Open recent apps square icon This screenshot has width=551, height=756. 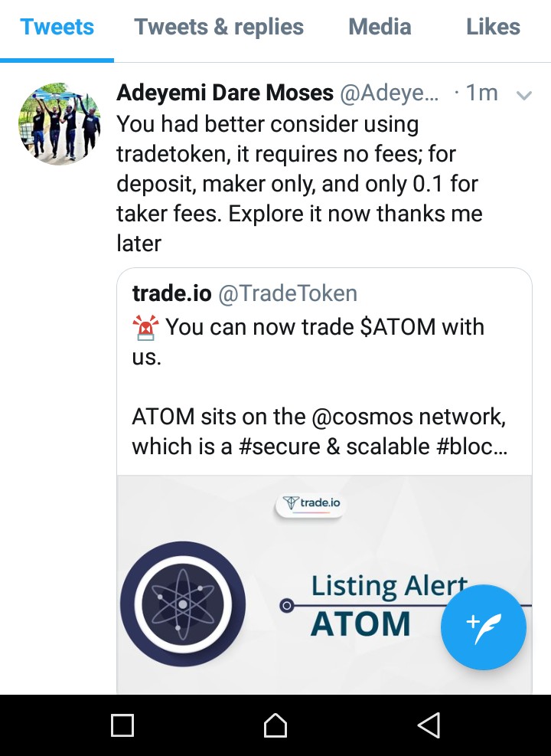(x=122, y=725)
